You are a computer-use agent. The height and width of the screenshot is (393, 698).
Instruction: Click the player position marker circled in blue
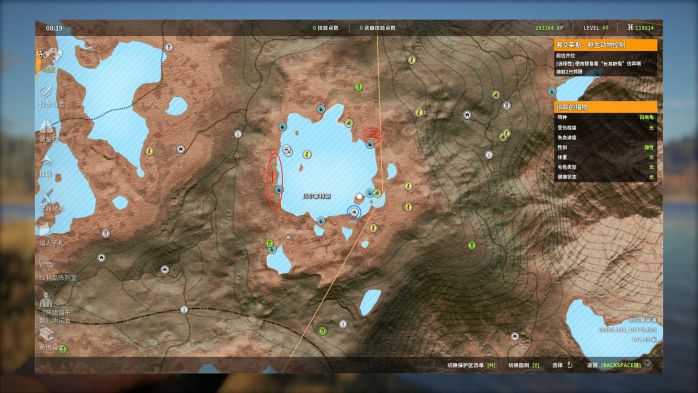pos(354,212)
